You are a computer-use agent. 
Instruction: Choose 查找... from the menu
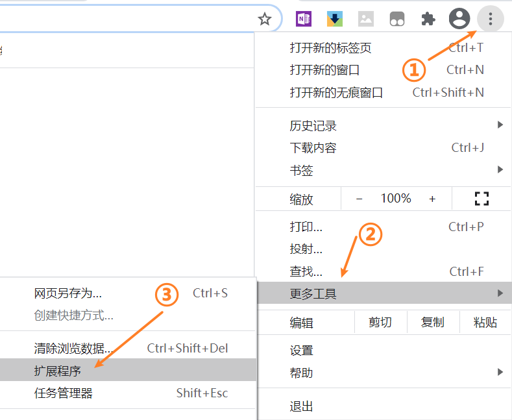384,271
